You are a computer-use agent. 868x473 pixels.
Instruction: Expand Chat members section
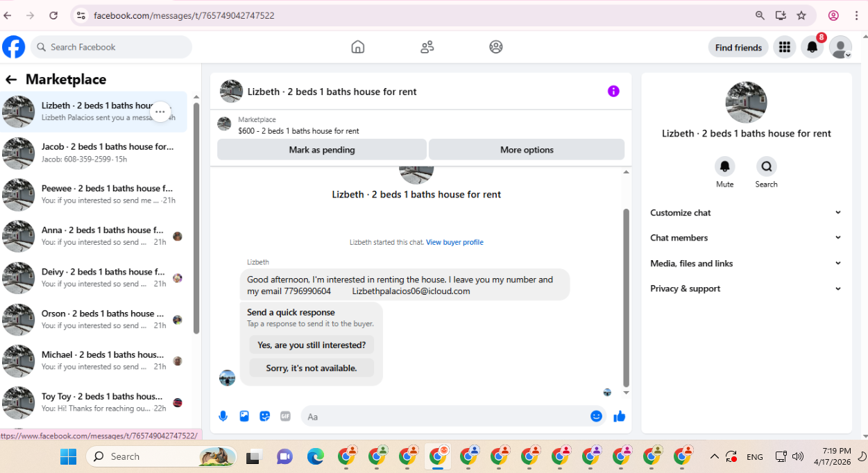[746, 238]
